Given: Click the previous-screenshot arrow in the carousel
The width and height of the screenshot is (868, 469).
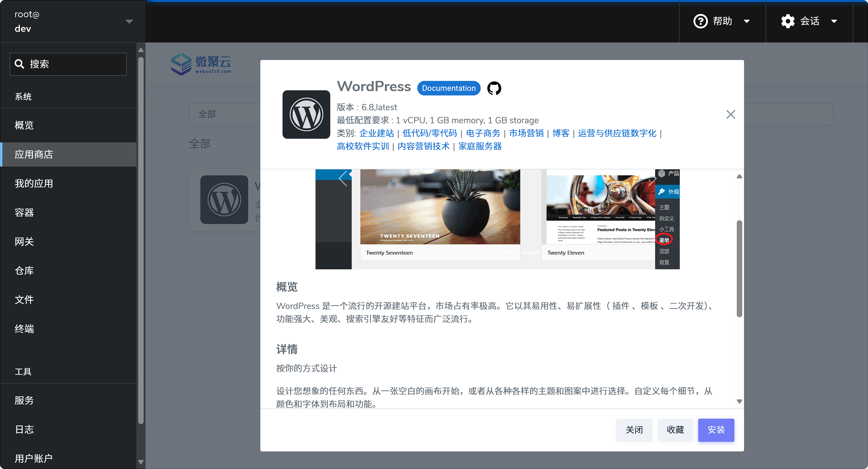Looking at the screenshot, I should (x=343, y=178).
